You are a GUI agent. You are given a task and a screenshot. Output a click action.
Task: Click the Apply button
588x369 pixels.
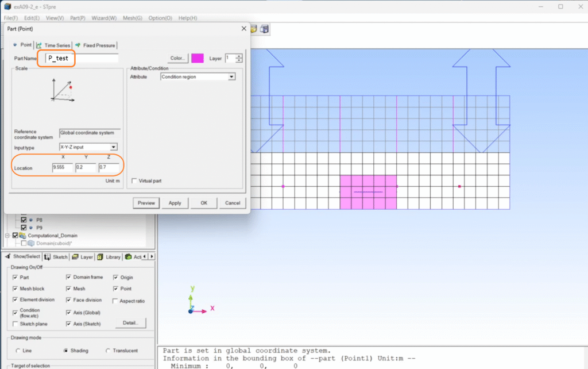[175, 203]
